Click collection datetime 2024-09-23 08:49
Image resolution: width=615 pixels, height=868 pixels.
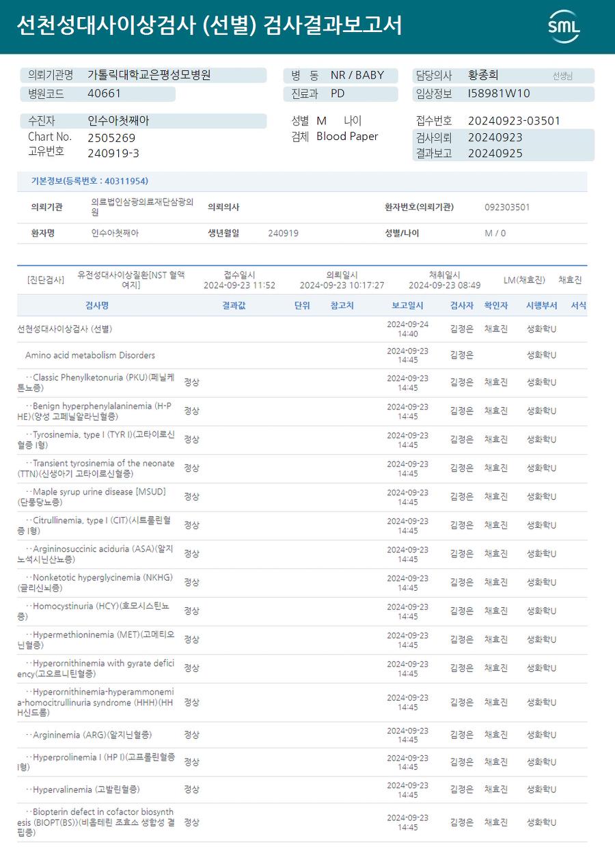point(444,285)
